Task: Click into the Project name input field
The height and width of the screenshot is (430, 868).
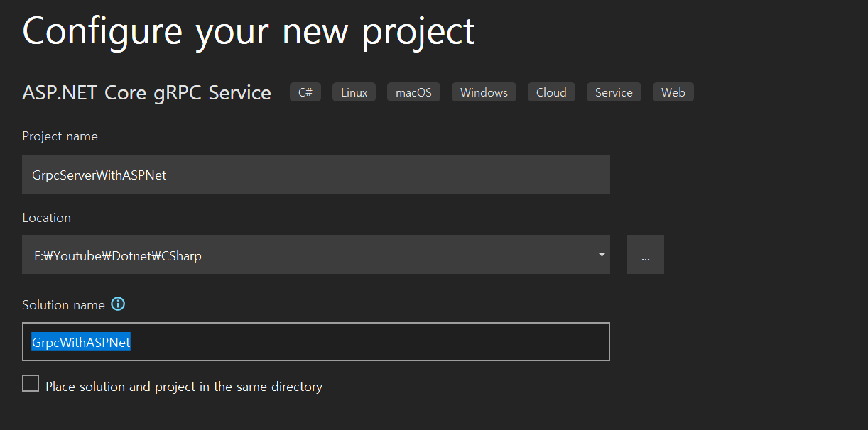Action: coord(316,174)
